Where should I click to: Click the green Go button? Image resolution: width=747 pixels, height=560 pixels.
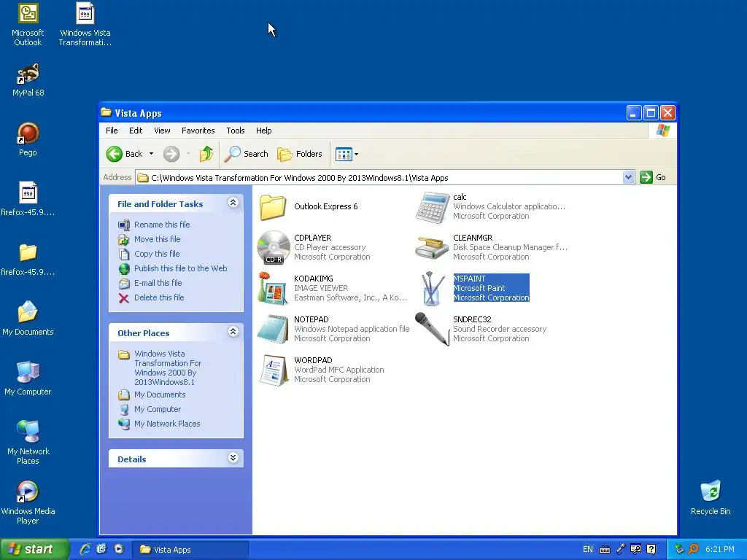click(x=653, y=178)
